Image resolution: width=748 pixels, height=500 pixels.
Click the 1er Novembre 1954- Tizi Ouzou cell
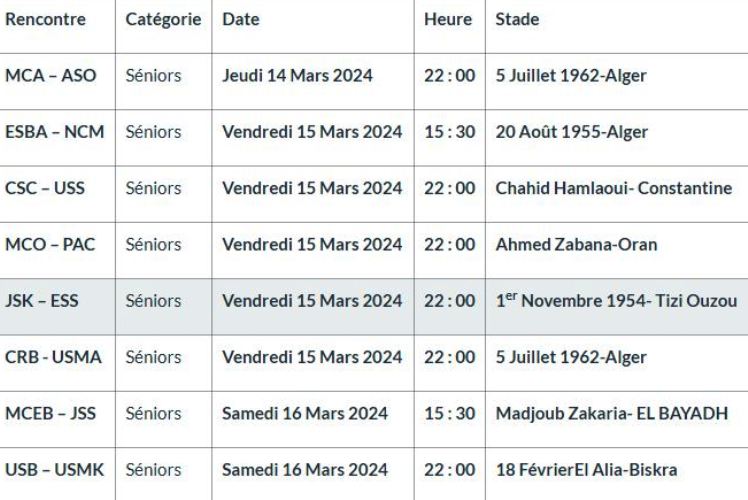pyautogui.click(x=616, y=301)
